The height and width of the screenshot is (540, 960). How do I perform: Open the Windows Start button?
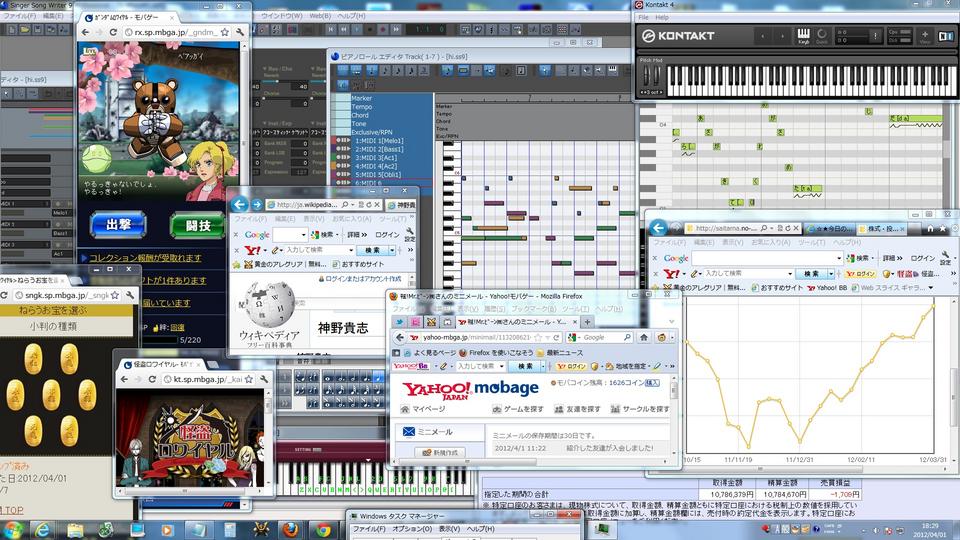tap(13, 530)
